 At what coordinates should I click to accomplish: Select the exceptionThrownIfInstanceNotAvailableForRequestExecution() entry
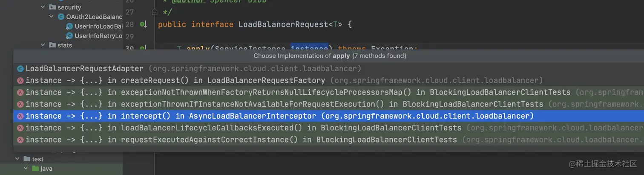tap(328, 104)
